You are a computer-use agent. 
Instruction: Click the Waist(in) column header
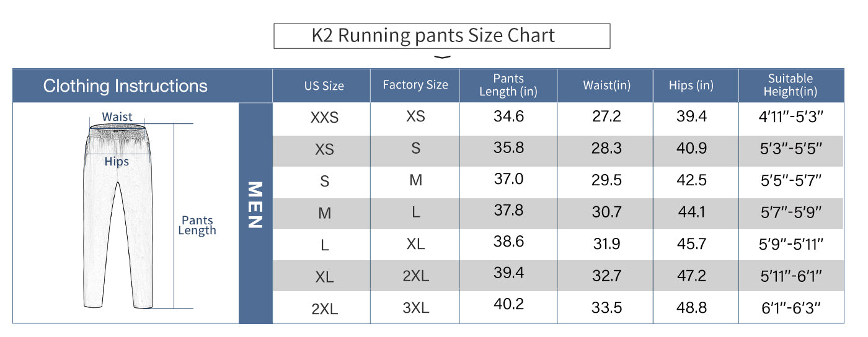tap(606, 85)
